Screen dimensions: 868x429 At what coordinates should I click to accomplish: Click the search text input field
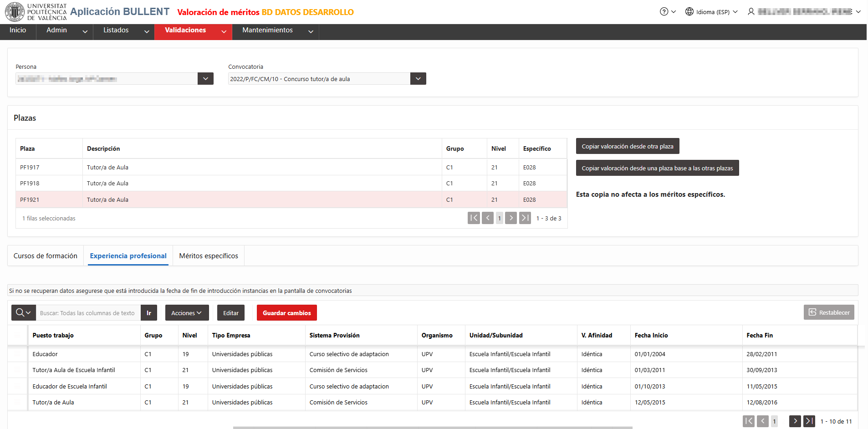click(88, 313)
